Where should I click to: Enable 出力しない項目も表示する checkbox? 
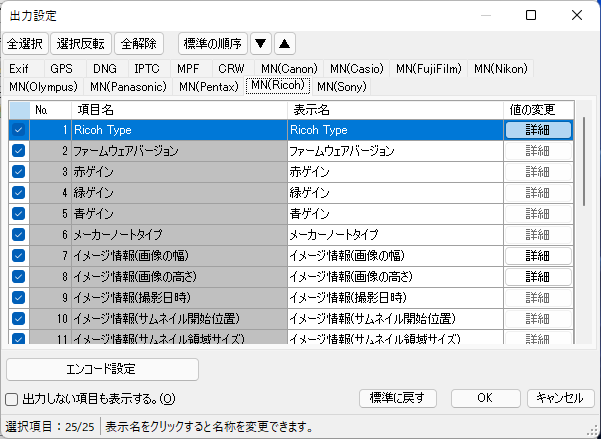pos(11,400)
